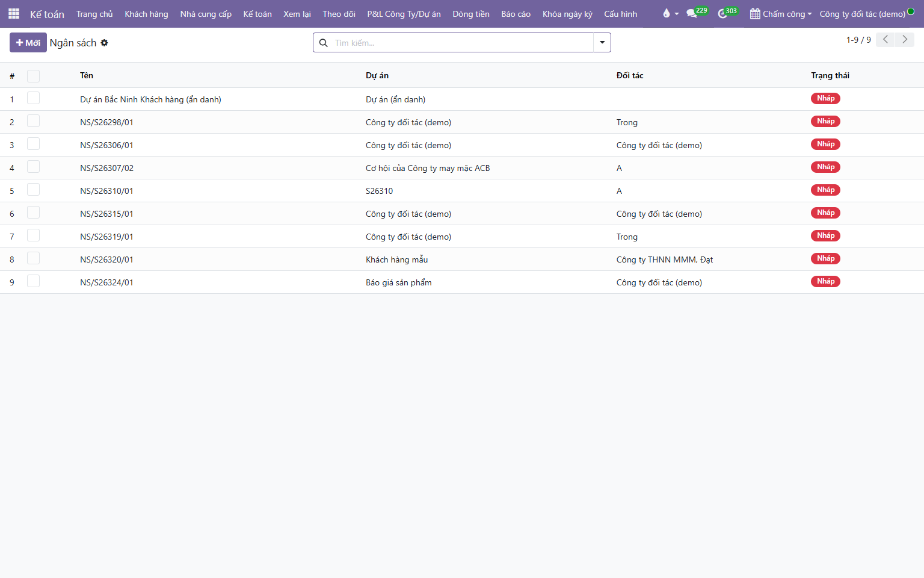924x578 pixels.
Task: Click Cơ hội của Công ty may mặc ACB
Action: [428, 168]
